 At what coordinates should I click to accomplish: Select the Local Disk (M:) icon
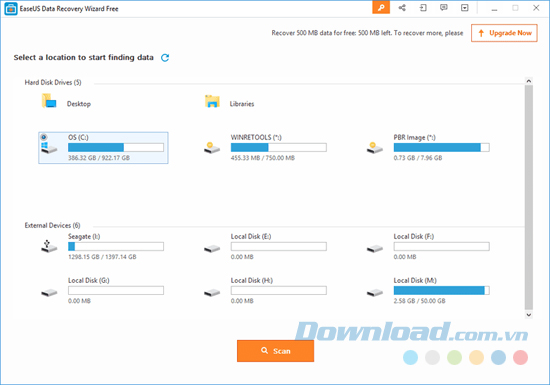point(375,293)
